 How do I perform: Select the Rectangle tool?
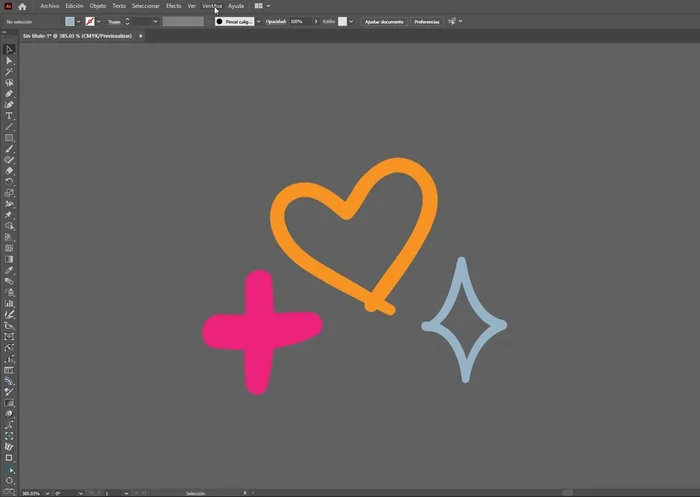9,138
